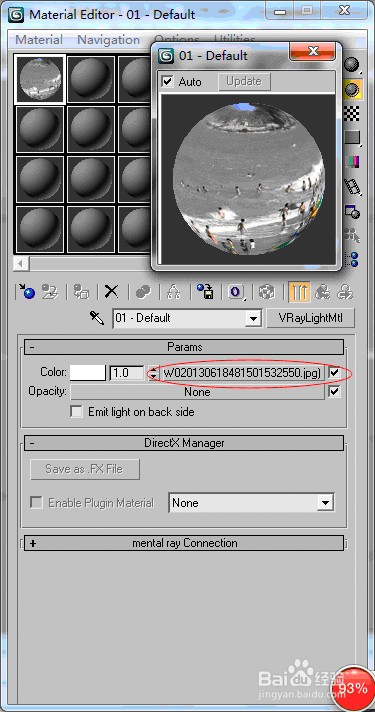Viewport: 375px width, 712px height.
Task: Toggle the checkered Background icon
Action: [x=352, y=114]
